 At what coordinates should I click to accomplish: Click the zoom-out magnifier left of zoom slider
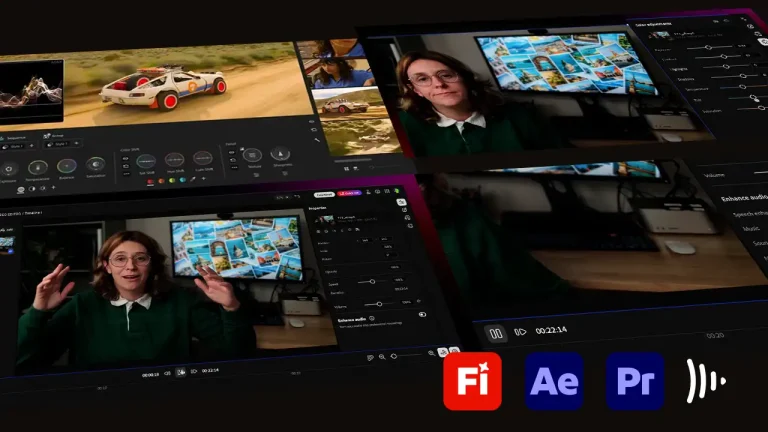click(x=382, y=357)
